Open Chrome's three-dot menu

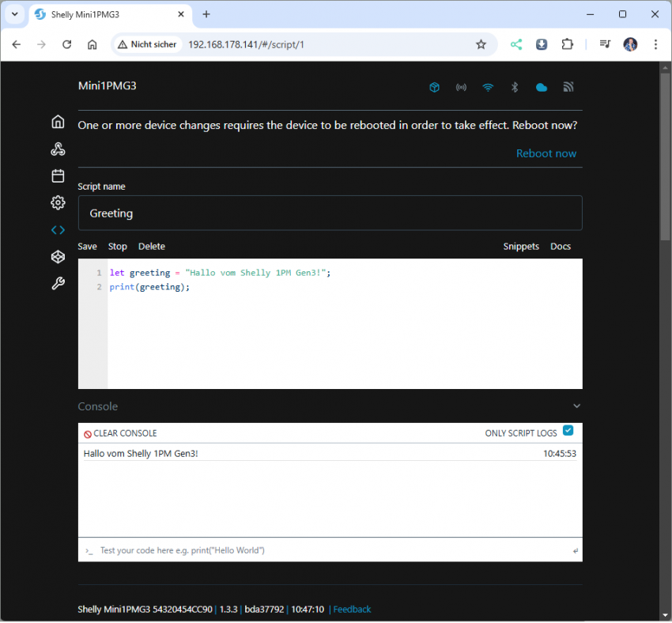tap(655, 44)
